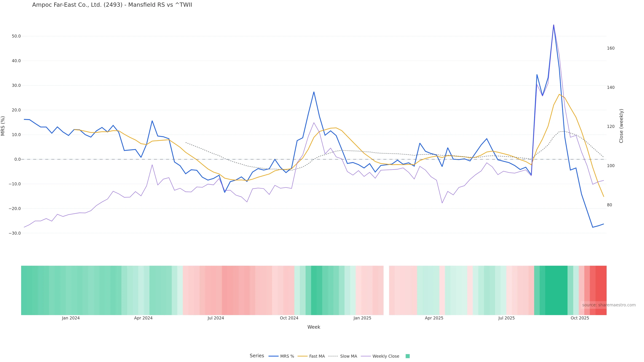
Task: Click the Ampoc Far-East chart title
Action: click(x=112, y=5)
